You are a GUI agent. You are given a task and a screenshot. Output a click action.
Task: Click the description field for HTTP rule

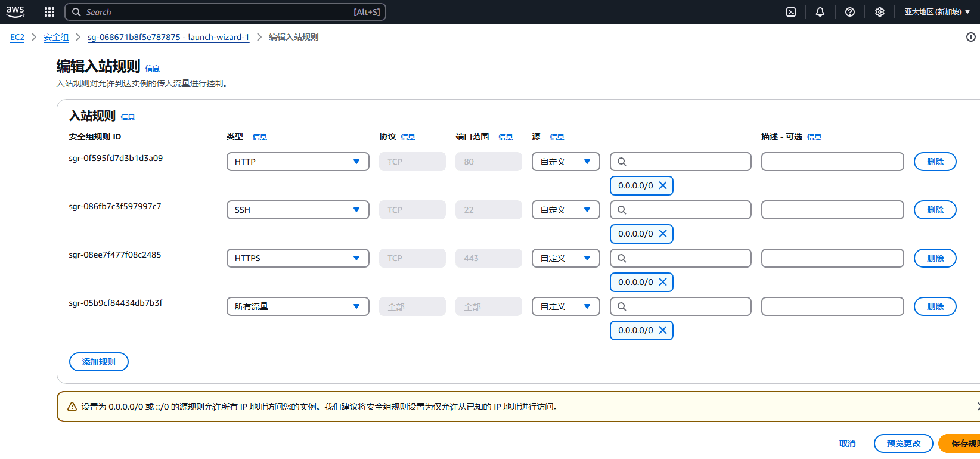coord(833,162)
